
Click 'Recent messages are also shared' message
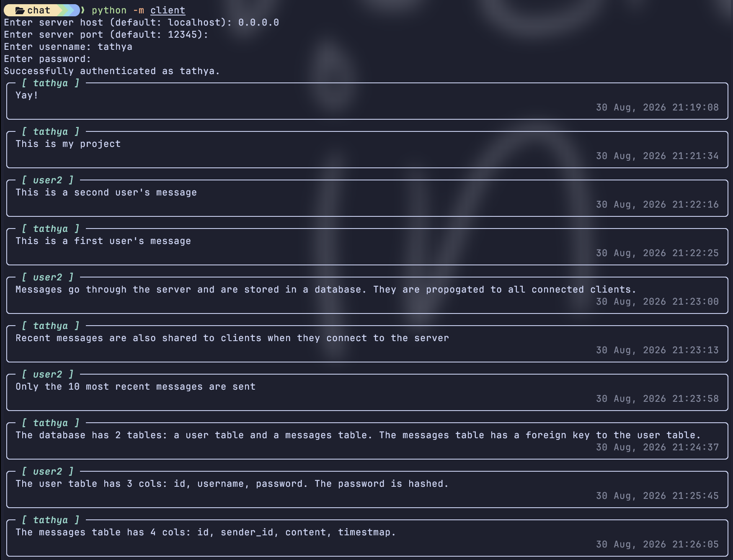232,338
